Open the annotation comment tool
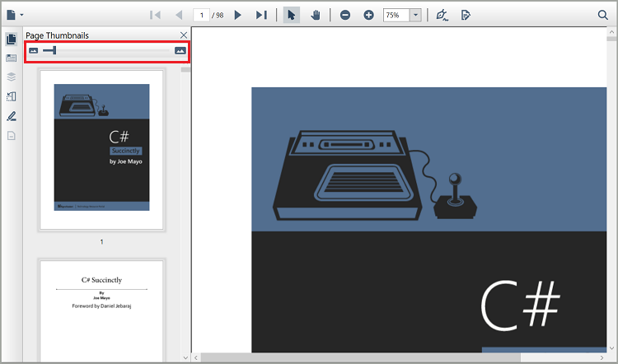The image size is (618, 364). (x=466, y=15)
